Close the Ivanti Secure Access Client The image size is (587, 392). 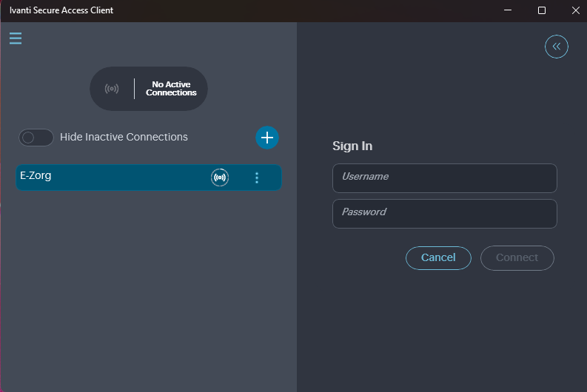tap(575, 10)
